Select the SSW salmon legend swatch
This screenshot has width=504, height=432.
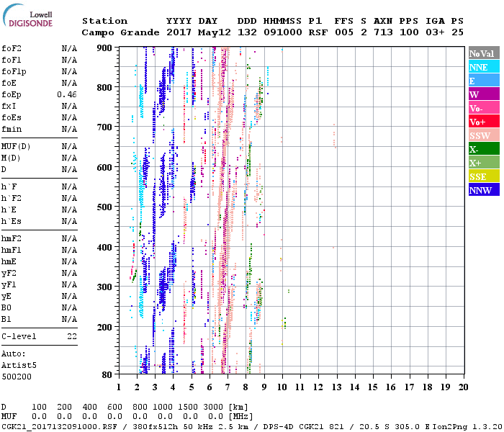[484, 135]
